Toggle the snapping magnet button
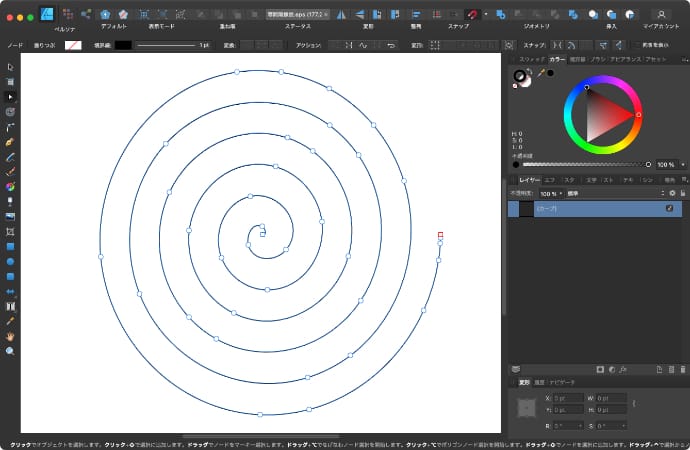 (x=472, y=14)
